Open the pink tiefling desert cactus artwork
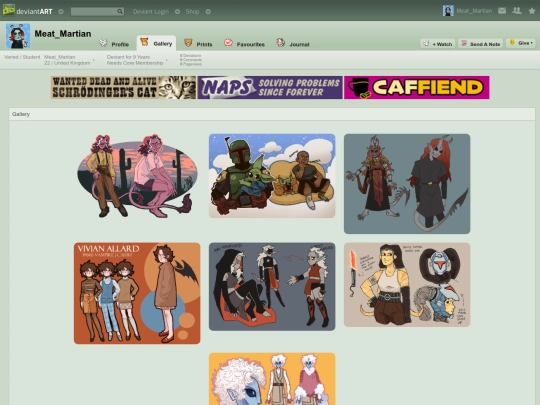 coord(137,176)
